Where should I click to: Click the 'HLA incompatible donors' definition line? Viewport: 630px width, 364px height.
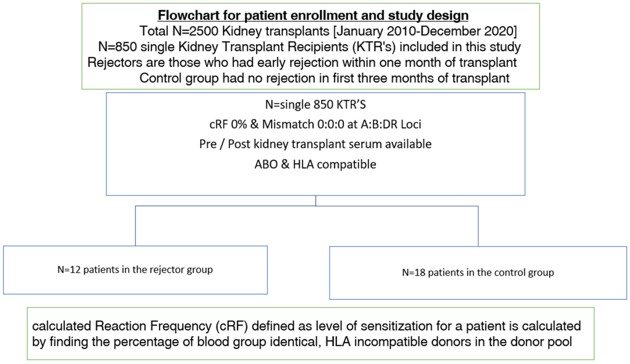(x=302, y=342)
